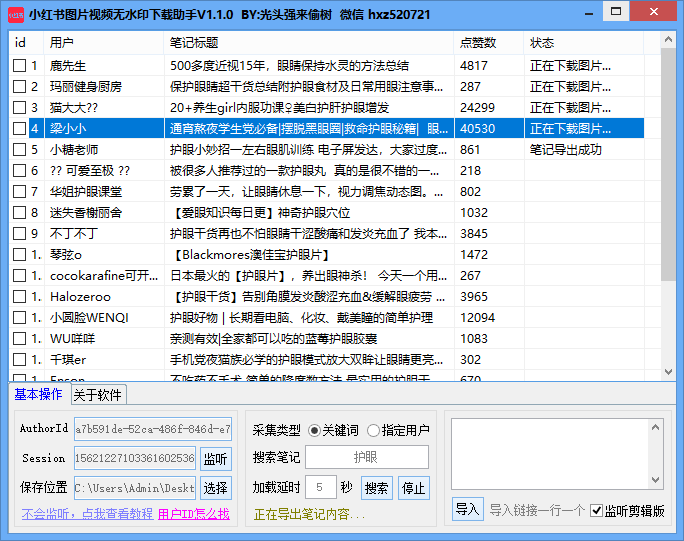Click the 选择 button for save location

215,488
